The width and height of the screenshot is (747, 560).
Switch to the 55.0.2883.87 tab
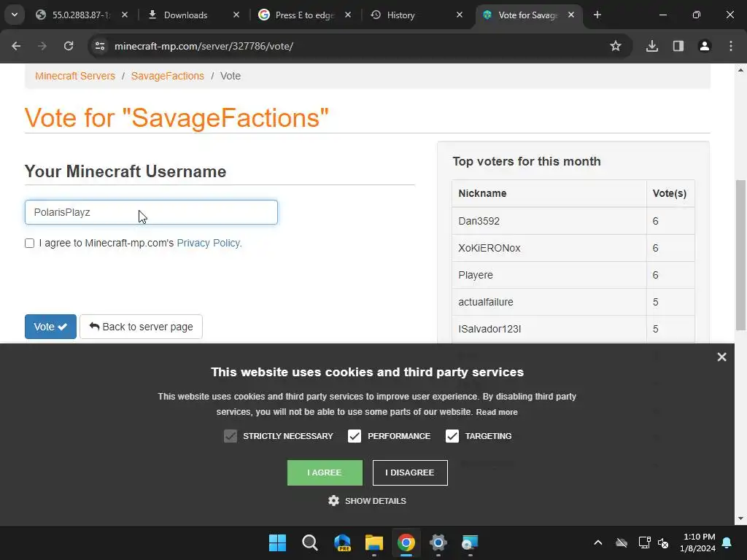81,15
